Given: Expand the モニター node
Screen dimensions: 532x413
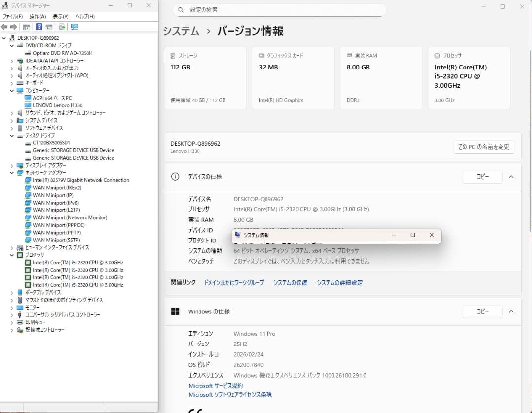Looking at the screenshot, I should click(x=12, y=308).
